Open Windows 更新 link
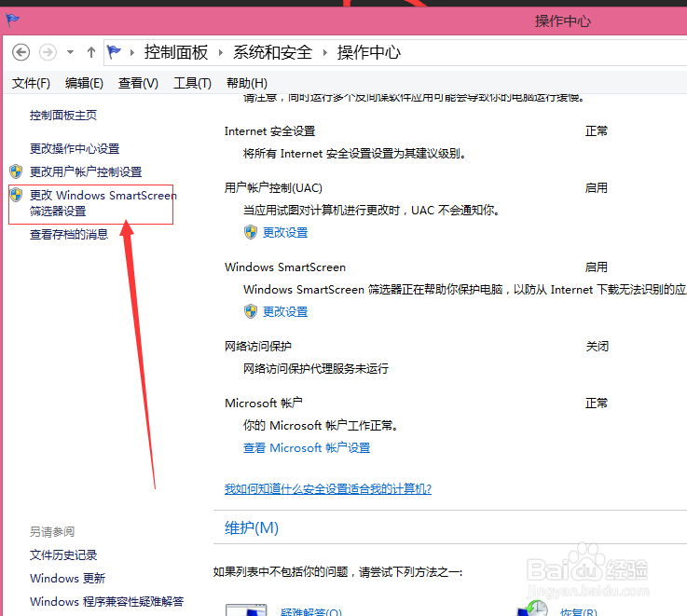The height and width of the screenshot is (616, 687). tap(67, 579)
